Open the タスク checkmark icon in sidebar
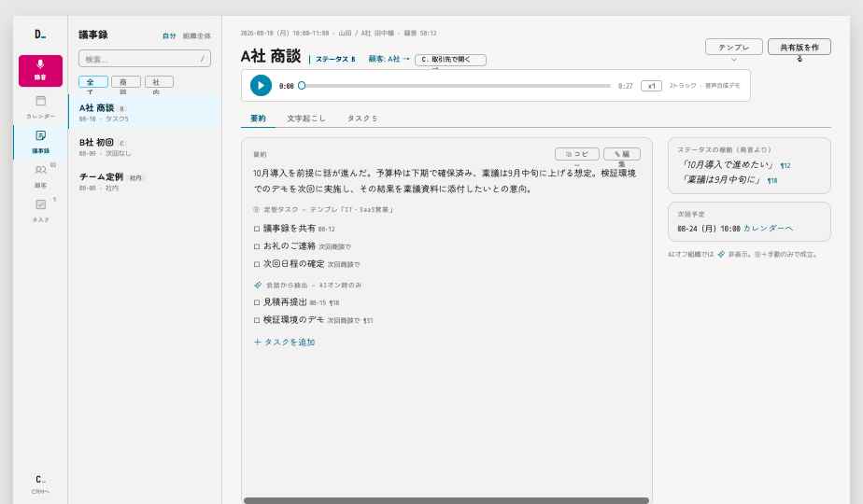This screenshot has height=504, width=863. click(40, 210)
